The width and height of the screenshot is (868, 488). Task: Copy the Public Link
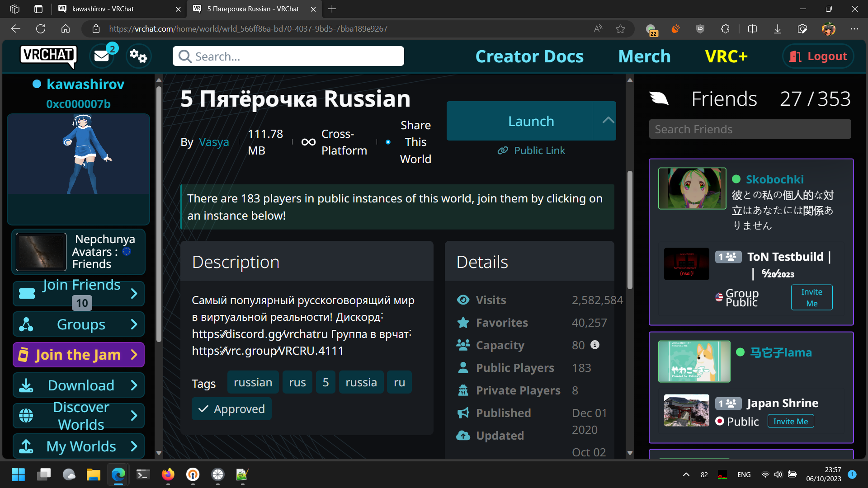tap(531, 150)
